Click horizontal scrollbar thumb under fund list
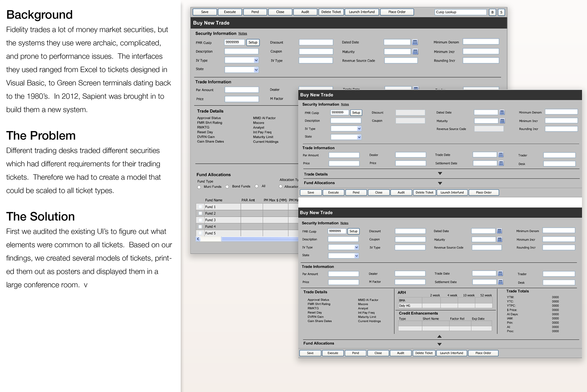The width and height of the screenshot is (587, 392). point(260,239)
